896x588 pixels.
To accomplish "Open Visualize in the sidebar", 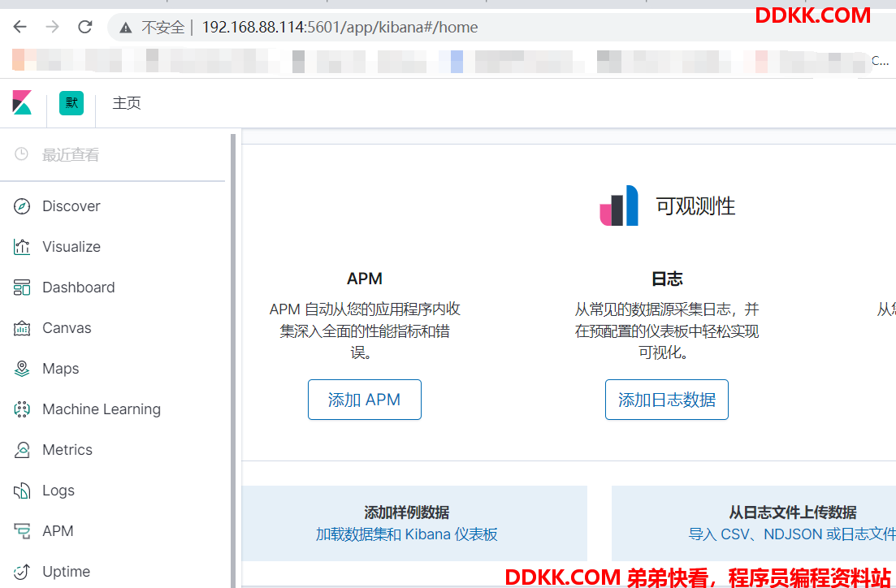I will (x=71, y=247).
